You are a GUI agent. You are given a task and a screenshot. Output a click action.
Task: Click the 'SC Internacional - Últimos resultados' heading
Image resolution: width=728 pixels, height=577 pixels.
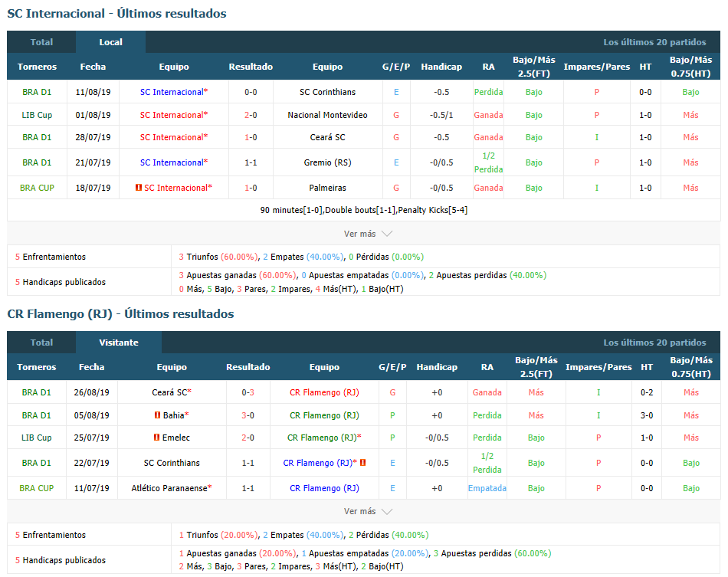[116, 14]
